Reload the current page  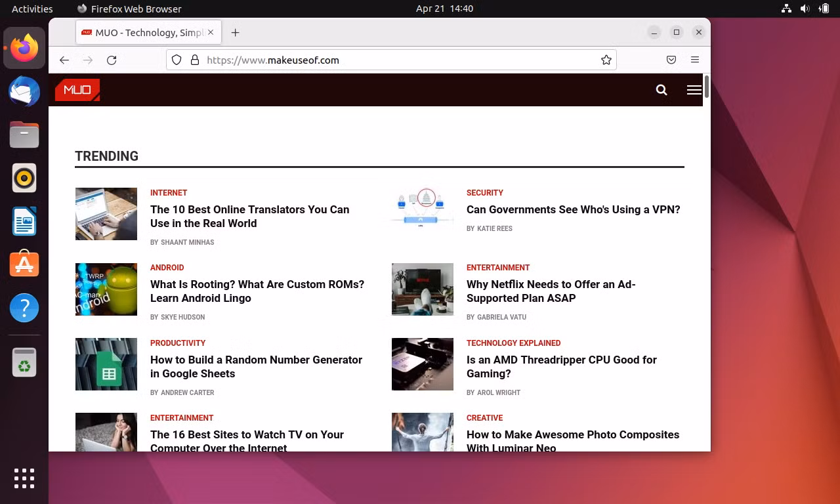tap(112, 60)
